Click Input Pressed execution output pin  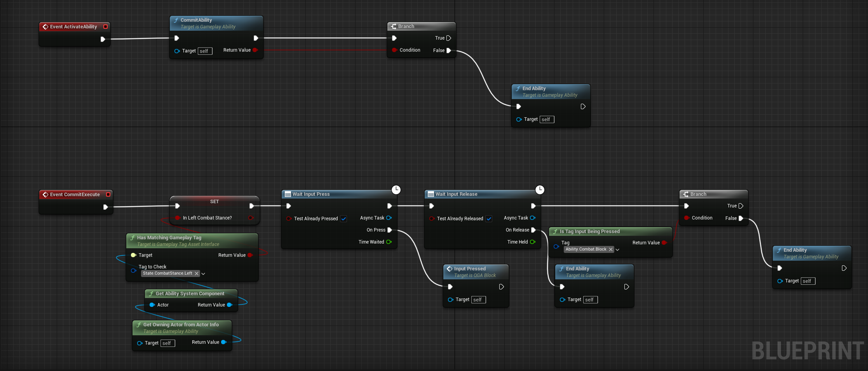click(x=501, y=287)
